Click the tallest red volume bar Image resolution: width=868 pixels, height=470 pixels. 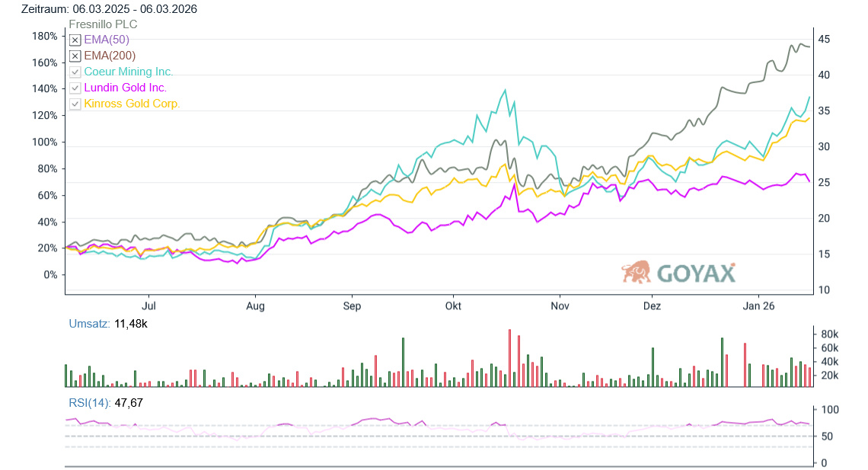coord(510,358)
